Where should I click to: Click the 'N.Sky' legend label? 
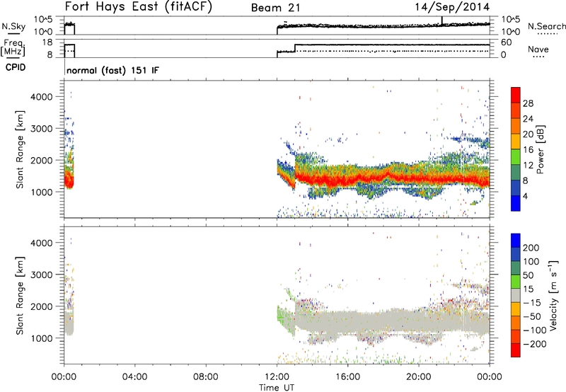tap(13, 26)
